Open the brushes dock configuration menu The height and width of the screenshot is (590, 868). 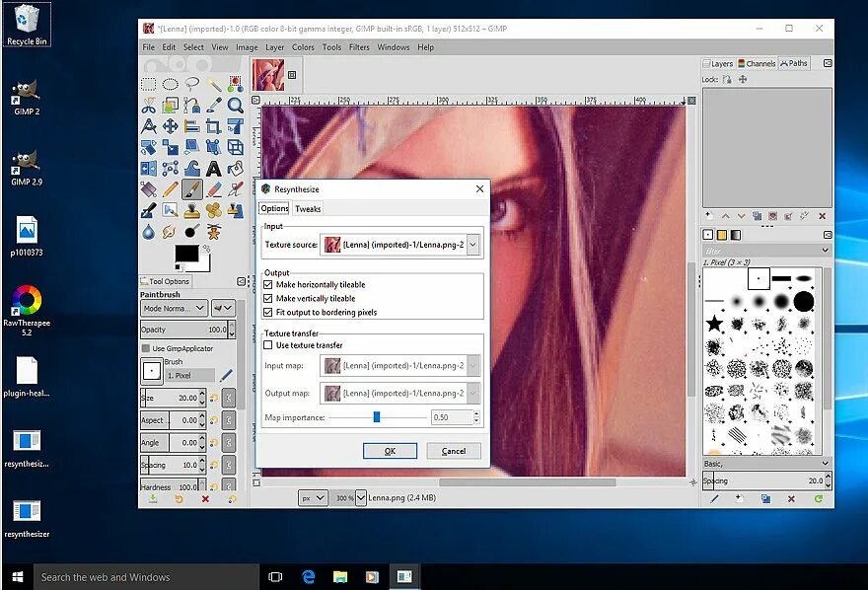[828, 235]
